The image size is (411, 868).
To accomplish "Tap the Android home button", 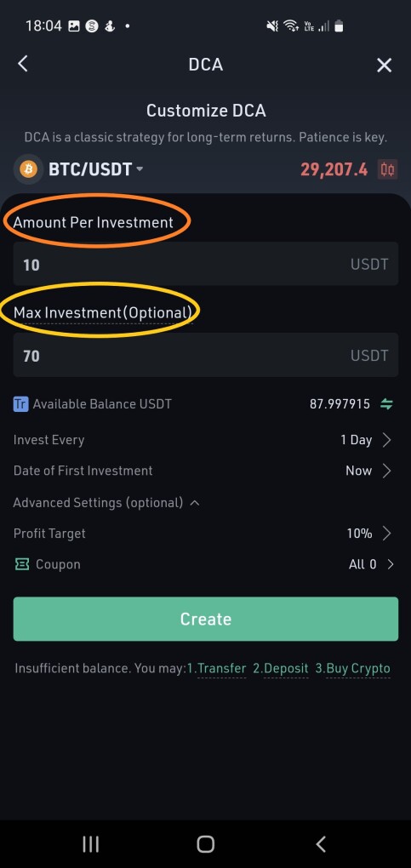I will (206, 843).
